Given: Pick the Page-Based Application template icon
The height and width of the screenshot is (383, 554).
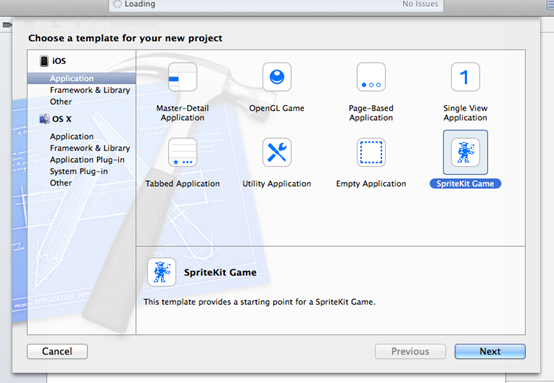Looking at the screenshot, I should pyautogui.click(x=371, y=77).
